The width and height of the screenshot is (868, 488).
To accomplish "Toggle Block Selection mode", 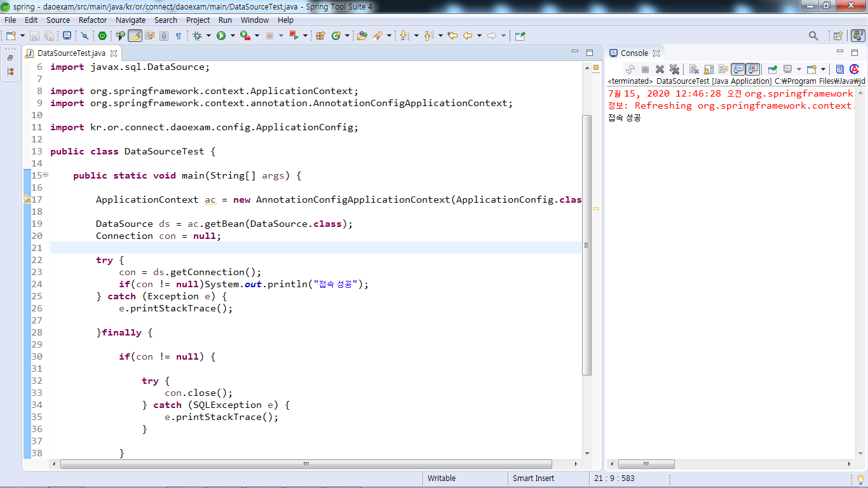I will tap(164, 36).
